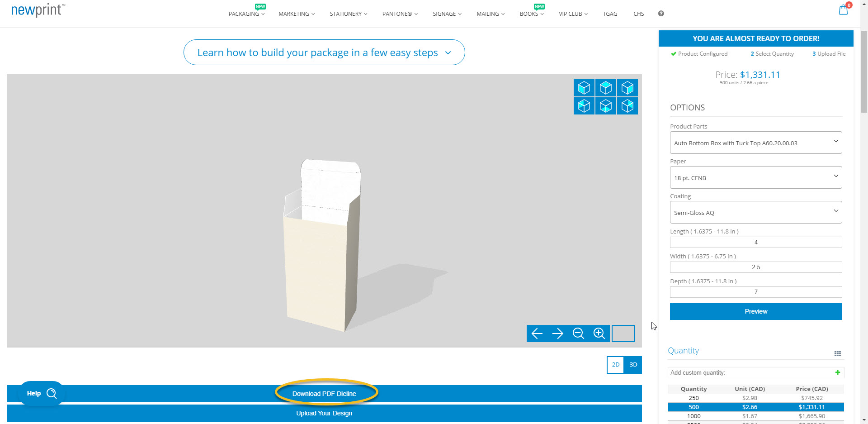Click the Preview button
Viewport: 868px width, 424px height.
tap(756, 311)
